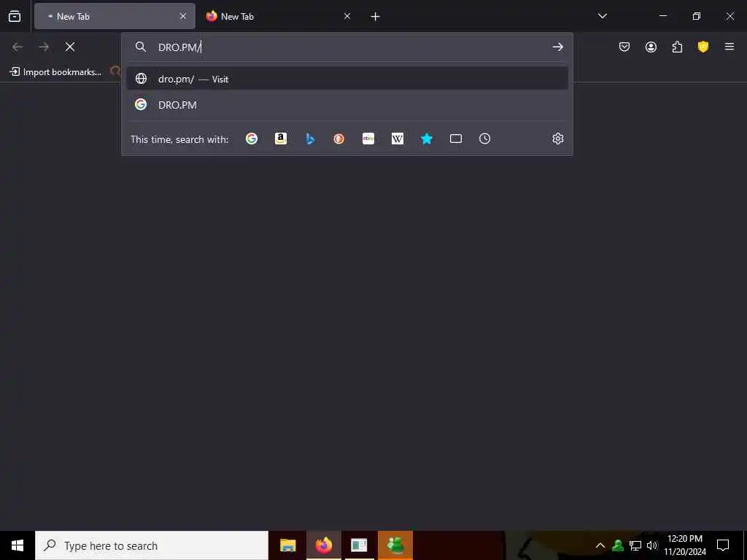Search this time with eBay
747x560 pixels.
(368, 139)
